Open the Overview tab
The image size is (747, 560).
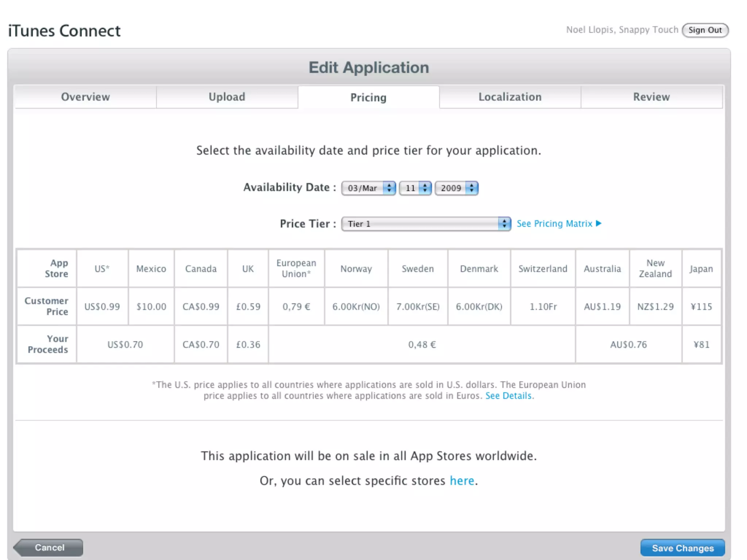tap(85, 97)
